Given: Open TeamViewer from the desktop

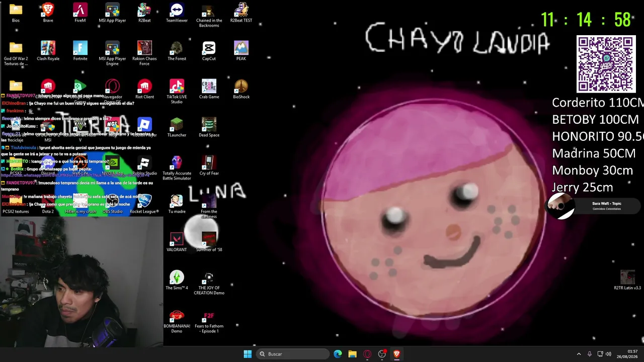Looking at the screenshot, I should pyautogui.click(x=177, y=13).
